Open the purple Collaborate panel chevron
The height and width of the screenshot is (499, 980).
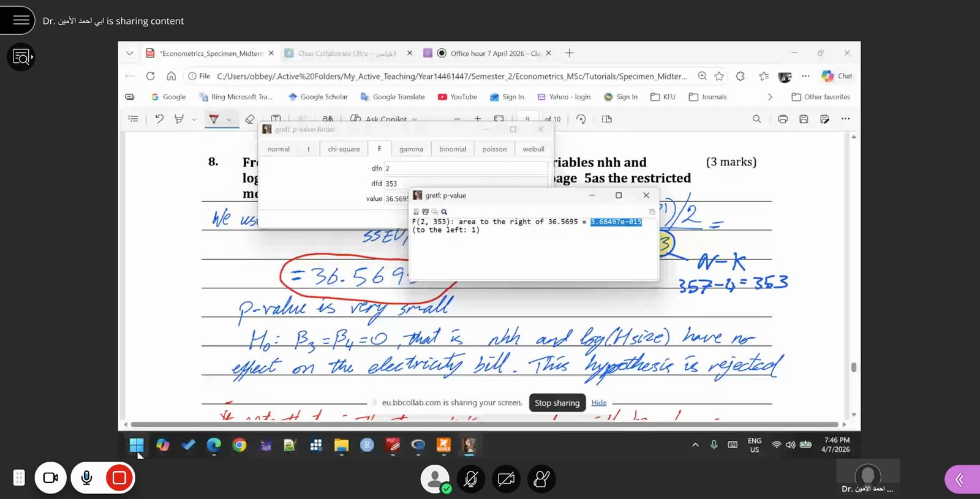click(x=960, y=479)
